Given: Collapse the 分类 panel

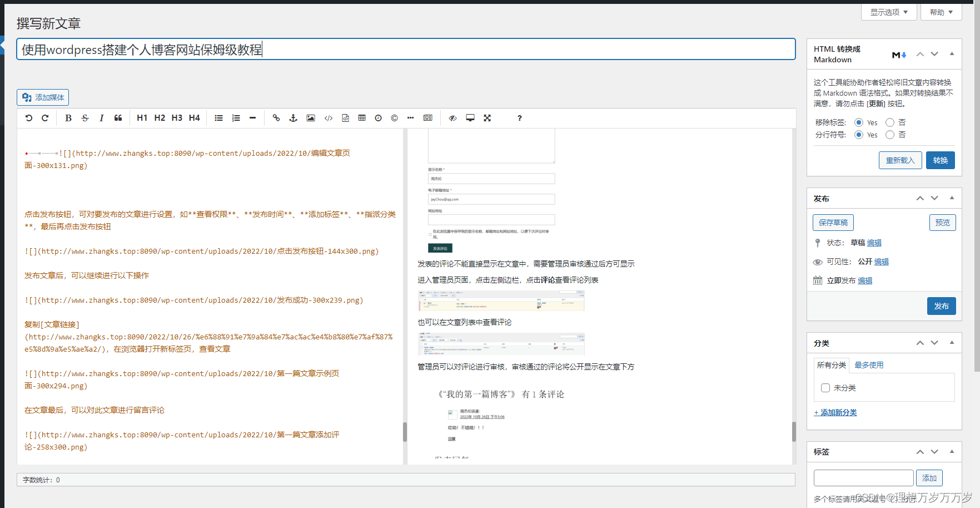Looking at the screenshot, I should [952, 343].
